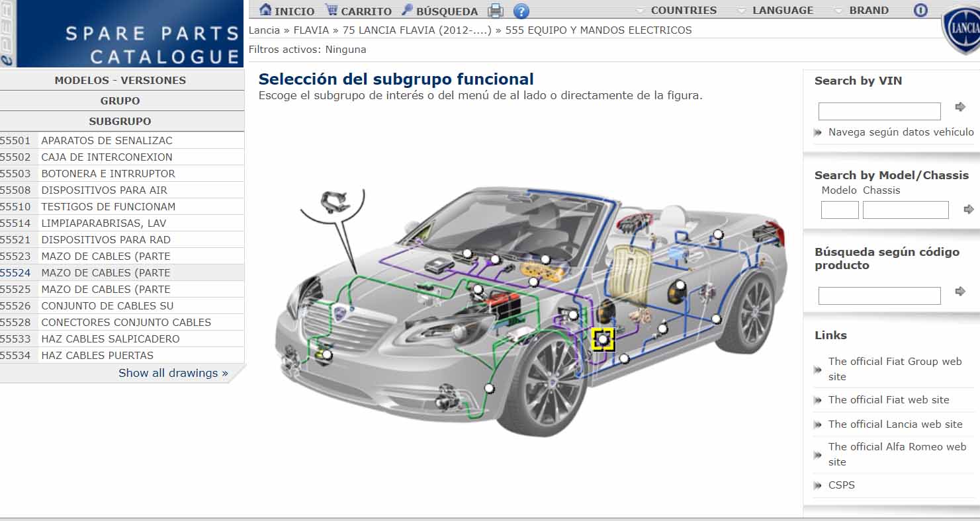This screenshot has height=521, width=980.
Task: Click 75 LANCIA FLAVIA (2012-....) breadcrumb
Action: pyautogui.click(x=417, y=30)
